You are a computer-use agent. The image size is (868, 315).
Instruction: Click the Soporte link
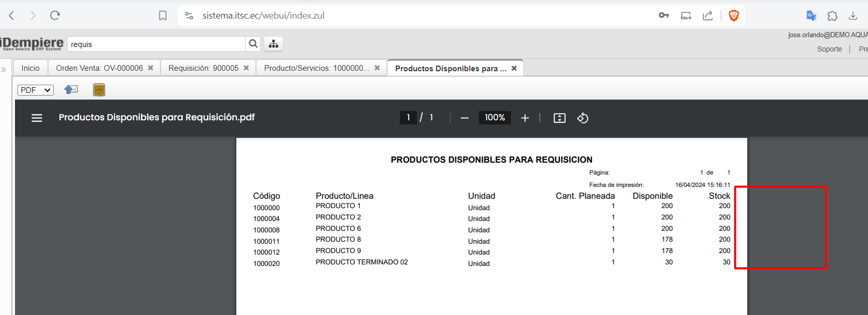click(x=829, y=49)
